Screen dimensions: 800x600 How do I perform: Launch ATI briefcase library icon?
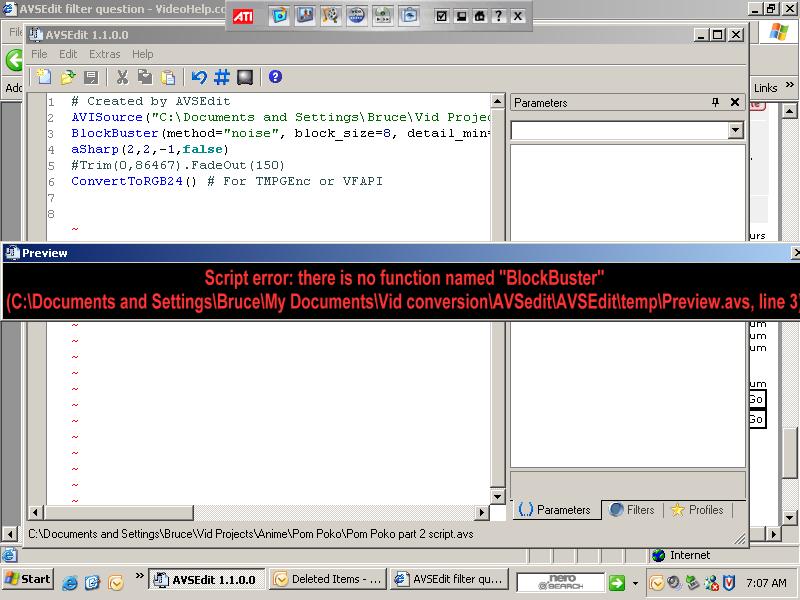[x=409, y=16]
